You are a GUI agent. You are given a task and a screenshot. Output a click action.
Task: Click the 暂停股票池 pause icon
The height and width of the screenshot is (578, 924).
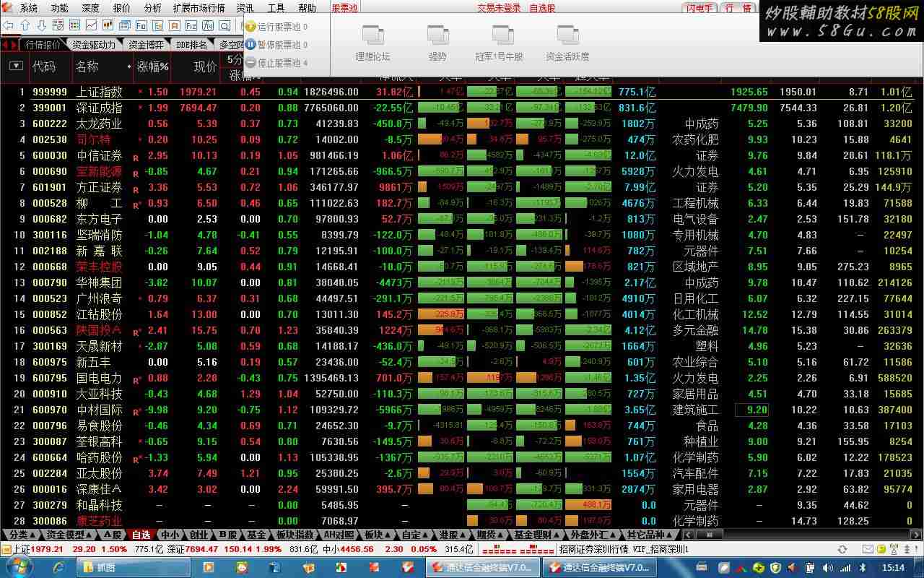click(250, 44)
